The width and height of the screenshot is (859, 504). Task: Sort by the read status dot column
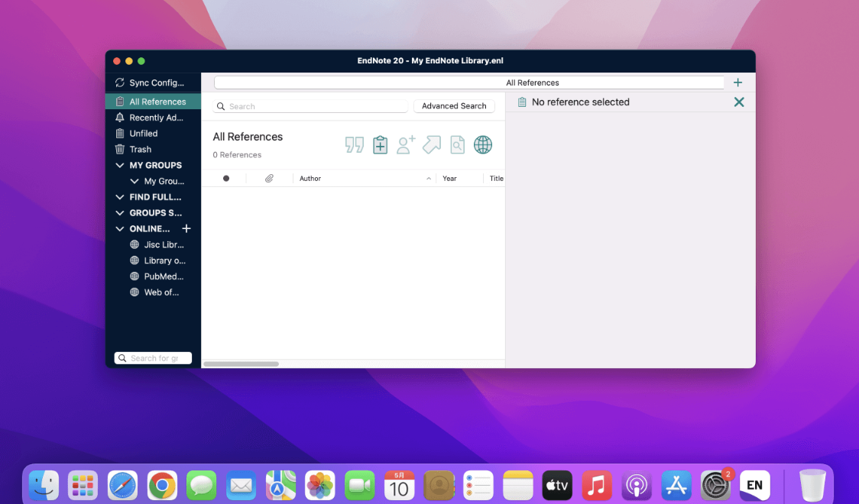226,179
